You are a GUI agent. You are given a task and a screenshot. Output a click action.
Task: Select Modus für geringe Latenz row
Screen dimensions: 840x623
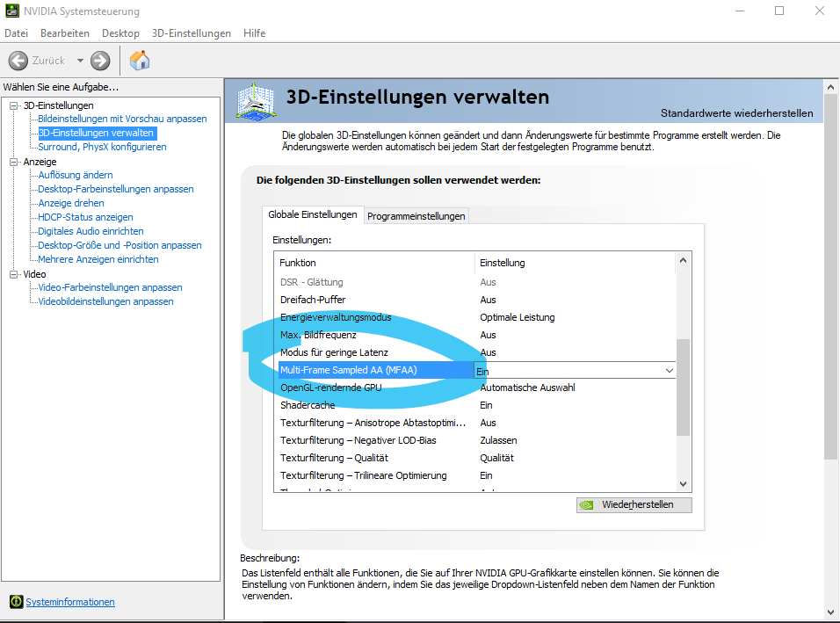pos(474,352)
